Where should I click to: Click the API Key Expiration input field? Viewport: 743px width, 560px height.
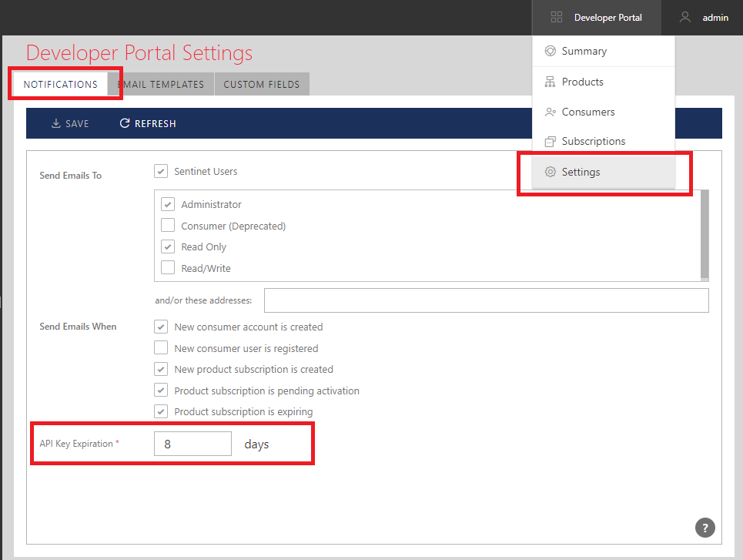(192, 443)
